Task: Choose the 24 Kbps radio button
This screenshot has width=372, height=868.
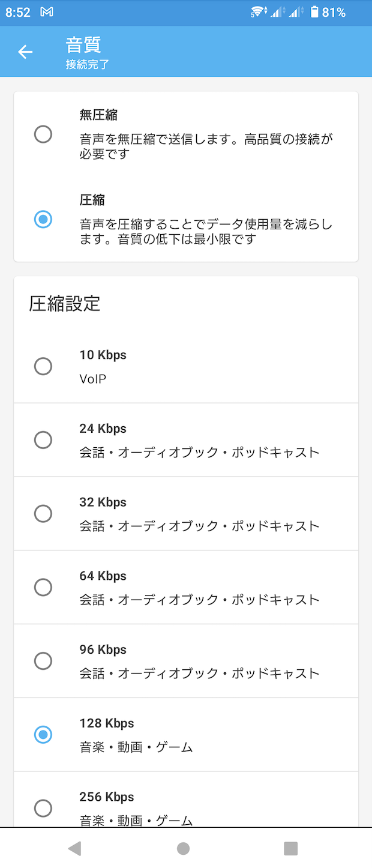Action: [x=43, y=440]
